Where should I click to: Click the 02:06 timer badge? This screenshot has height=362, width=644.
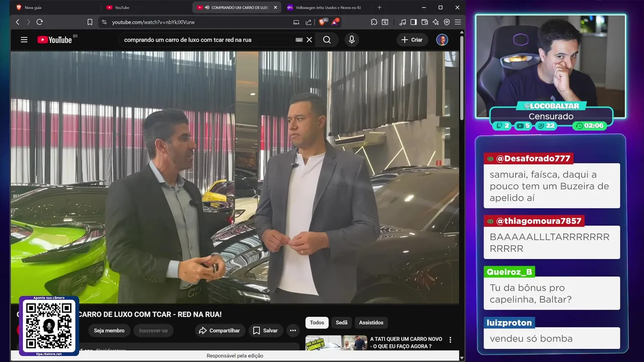(x=590, y=126)
